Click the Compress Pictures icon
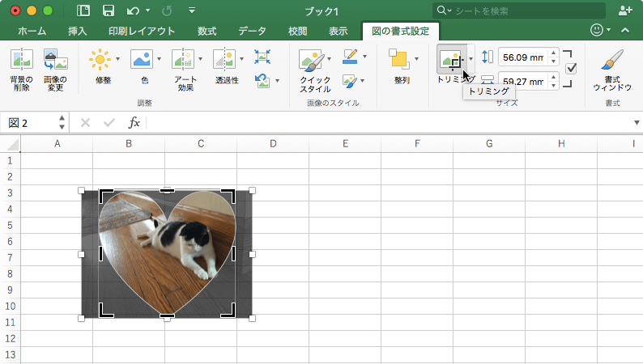Screen dimensions: 643x364 [x=262, y=57]
